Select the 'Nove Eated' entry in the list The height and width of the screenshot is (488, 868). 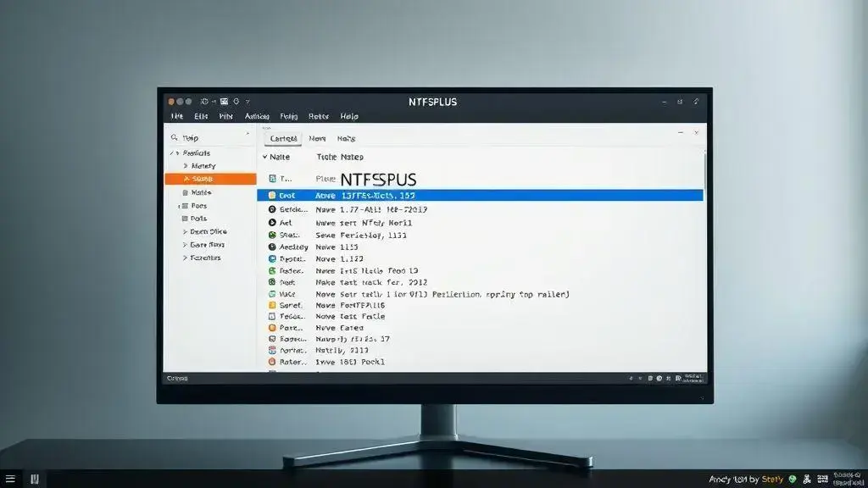[339, 328]
